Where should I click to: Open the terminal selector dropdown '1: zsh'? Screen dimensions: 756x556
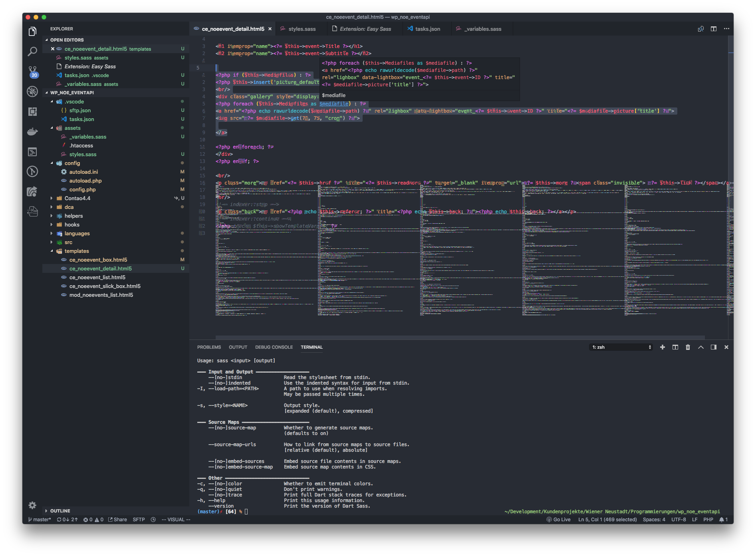point(621,347)
